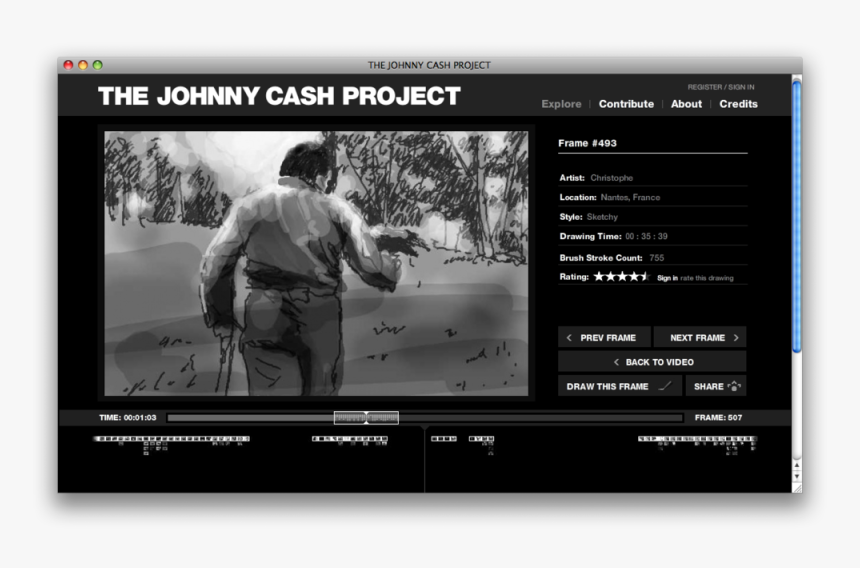Click the artist name Christophe

click(x=612, y=178)
